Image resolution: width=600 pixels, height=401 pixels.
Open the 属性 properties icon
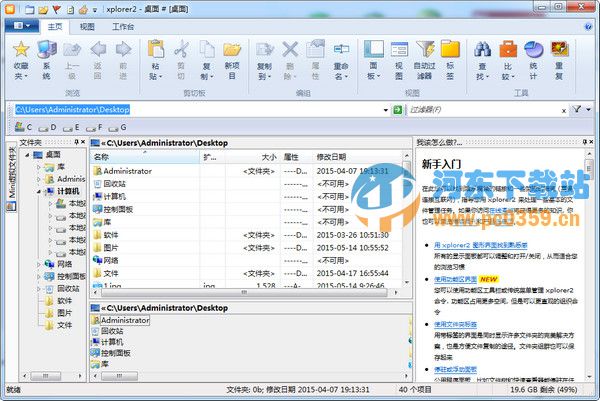[x=315, y=49]
